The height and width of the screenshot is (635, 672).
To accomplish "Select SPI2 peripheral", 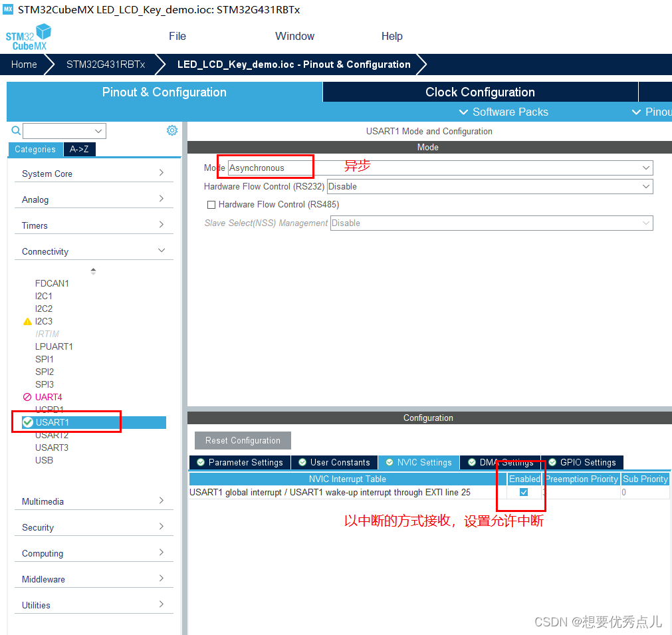I will (x=45, y=372).
